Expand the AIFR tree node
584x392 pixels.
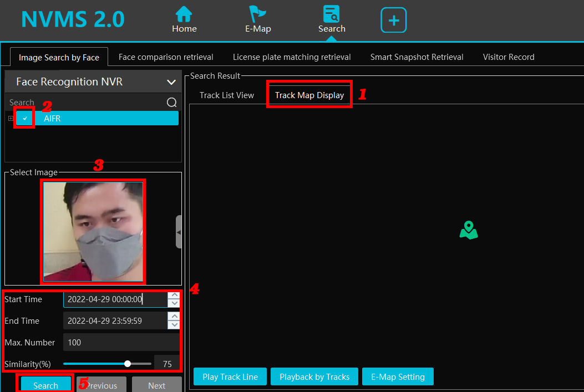click(x=11, y=118)
